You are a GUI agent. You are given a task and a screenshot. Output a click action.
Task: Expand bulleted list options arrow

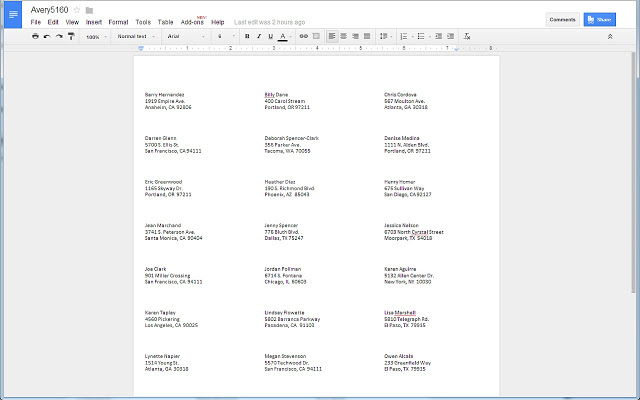430,37
